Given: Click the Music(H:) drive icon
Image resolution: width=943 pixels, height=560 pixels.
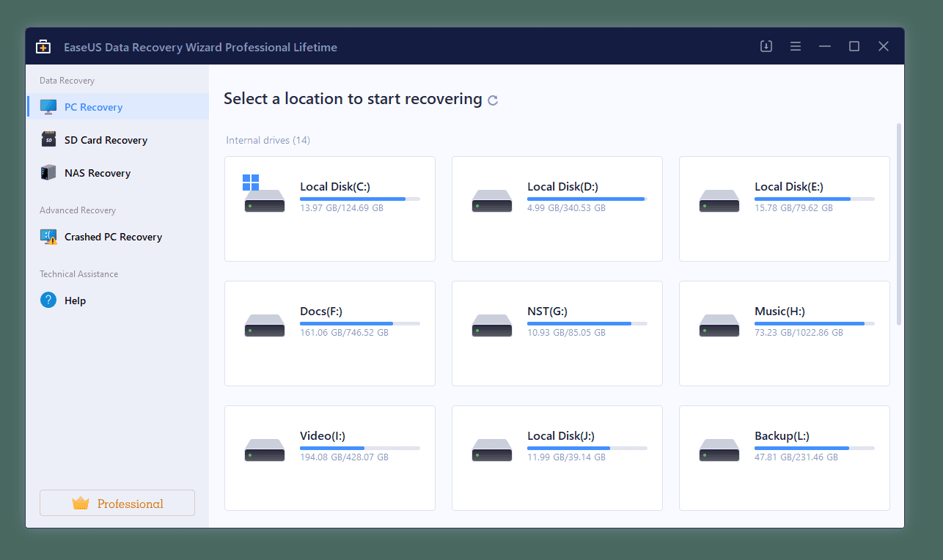Looking at the screenshot, I should click(x=719, y=326).
